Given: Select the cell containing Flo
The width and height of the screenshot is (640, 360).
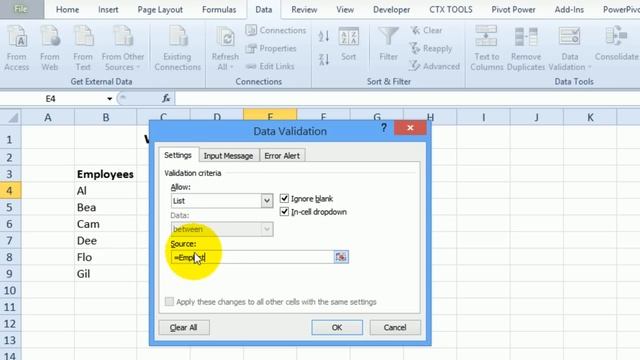Looking at the screenshot, I should (x=105, y=257).
